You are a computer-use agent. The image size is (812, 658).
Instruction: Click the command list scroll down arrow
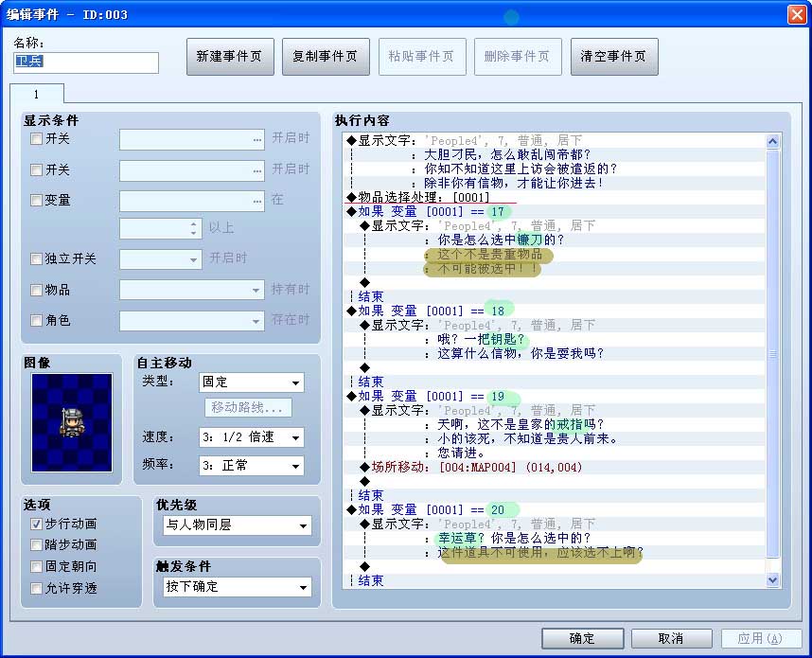(772, 580)
